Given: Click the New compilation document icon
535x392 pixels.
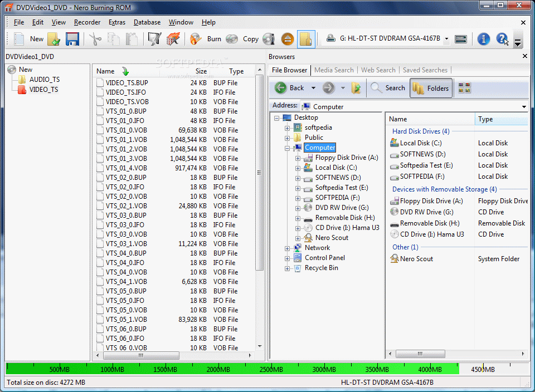Looking at the screenshot, I should 19,39.
